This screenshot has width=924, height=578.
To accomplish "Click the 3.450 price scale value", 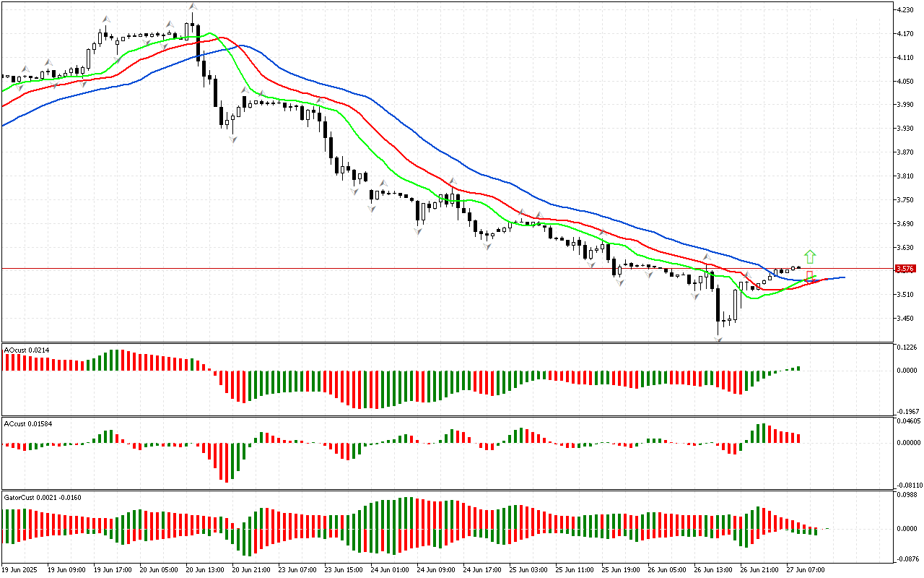I will (x=905, y=318).
